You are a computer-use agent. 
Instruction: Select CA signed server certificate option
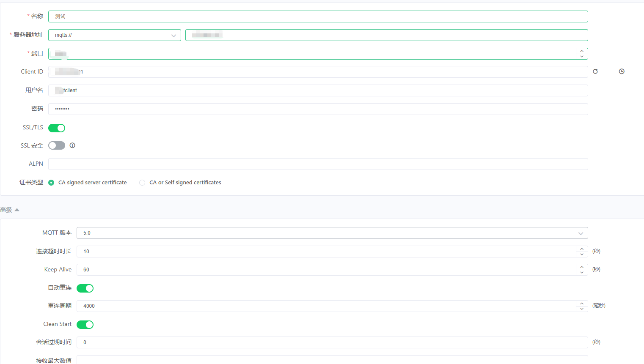[x=51, y=183]
